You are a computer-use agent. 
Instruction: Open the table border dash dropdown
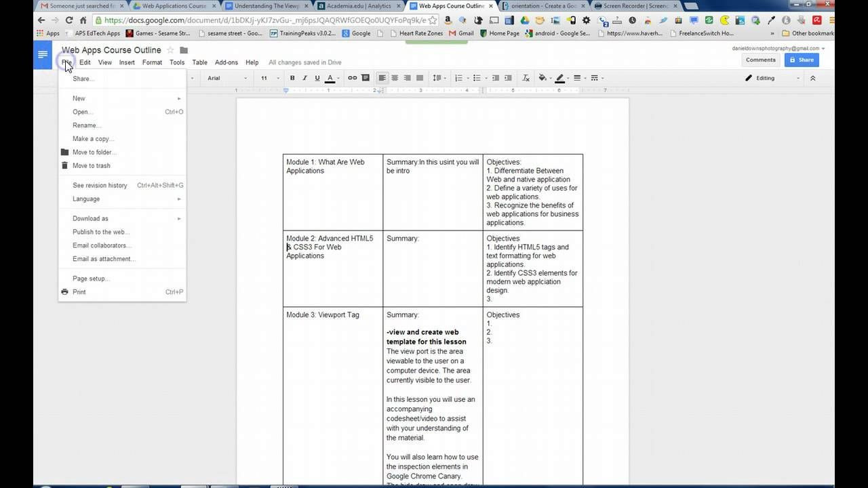(596, 78)
